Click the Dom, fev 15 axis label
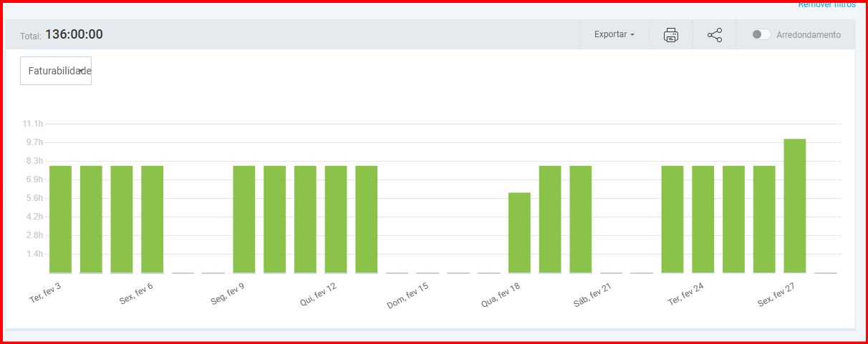Image resolution: width=868 pixels, height=344 pixels. [409, 294]
